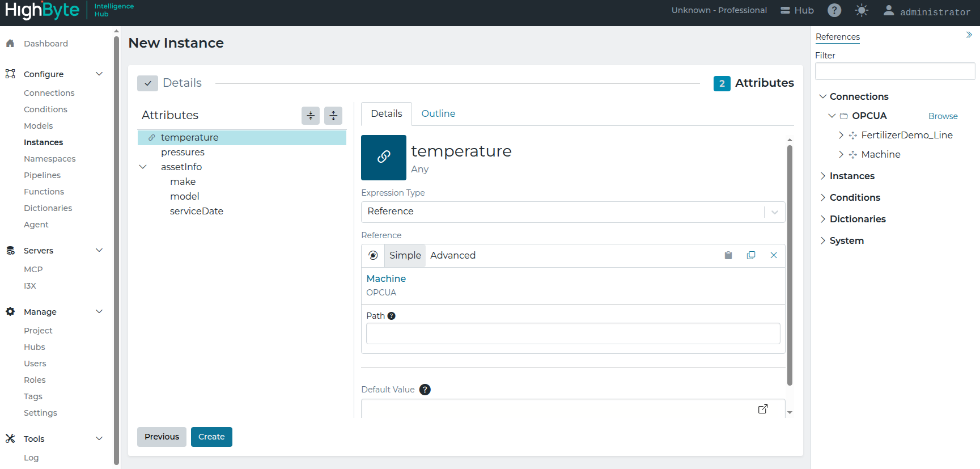Expand all attributes icon button
Screen dimensions: 980x469
333,115
